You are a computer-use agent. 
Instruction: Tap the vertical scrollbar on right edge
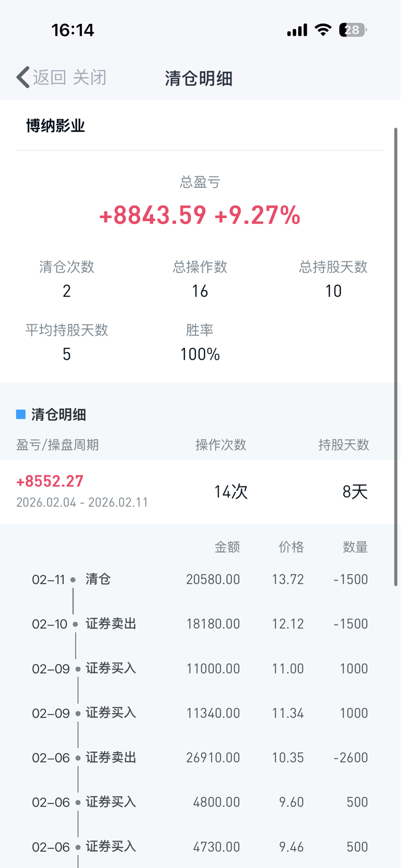pos(396,357)
